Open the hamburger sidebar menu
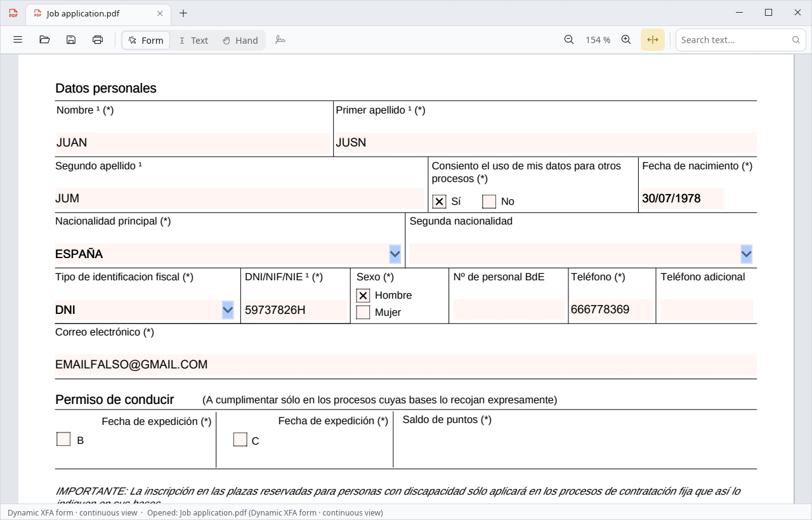Image resolution: width=812 pixels, height=520 pixels. (18, 40)
